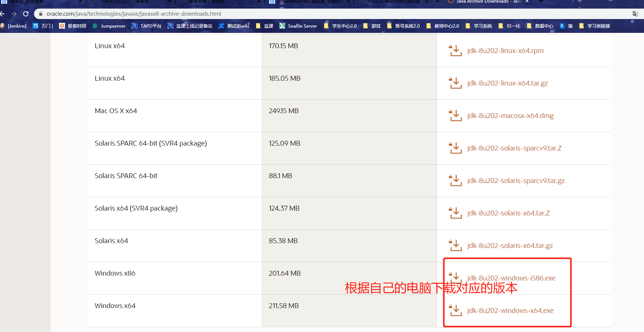
Task: Download jdk-8u202-linux-x64.tar.gz link
Action: pos(508,83)
